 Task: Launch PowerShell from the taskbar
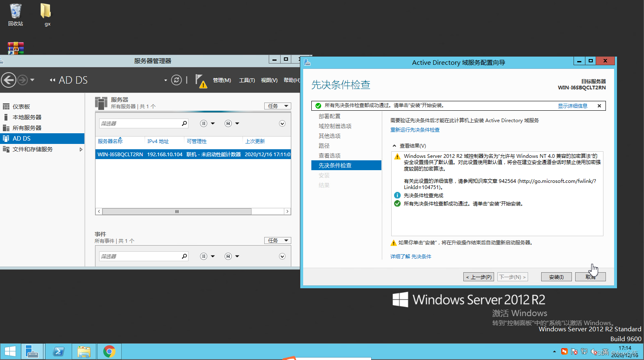58,351
